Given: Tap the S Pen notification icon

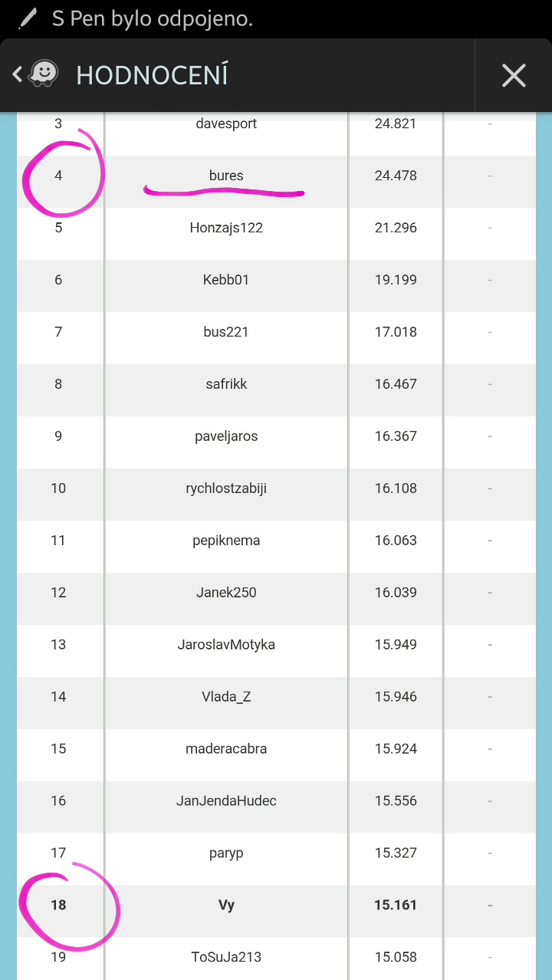Looking at the screenshot, I should [27, 19].
